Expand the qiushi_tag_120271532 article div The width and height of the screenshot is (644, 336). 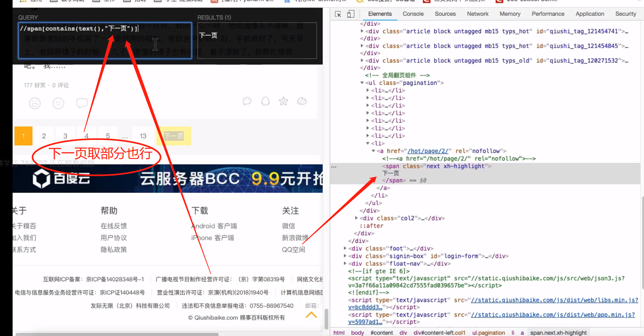point(362,60)
